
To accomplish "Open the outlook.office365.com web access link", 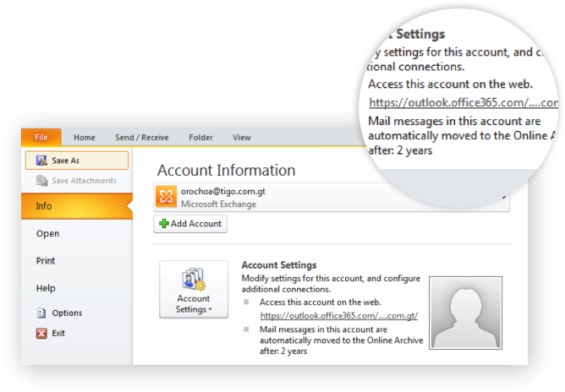I will 338,315.
